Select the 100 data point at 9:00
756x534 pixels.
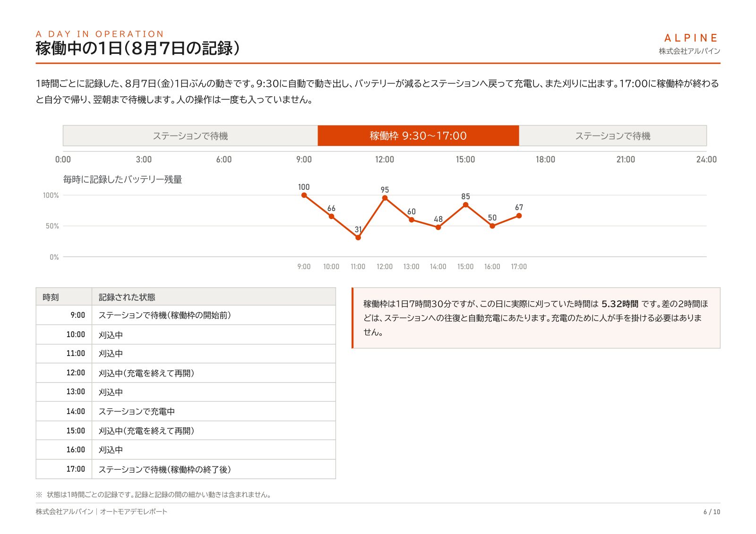click(304, 195)
